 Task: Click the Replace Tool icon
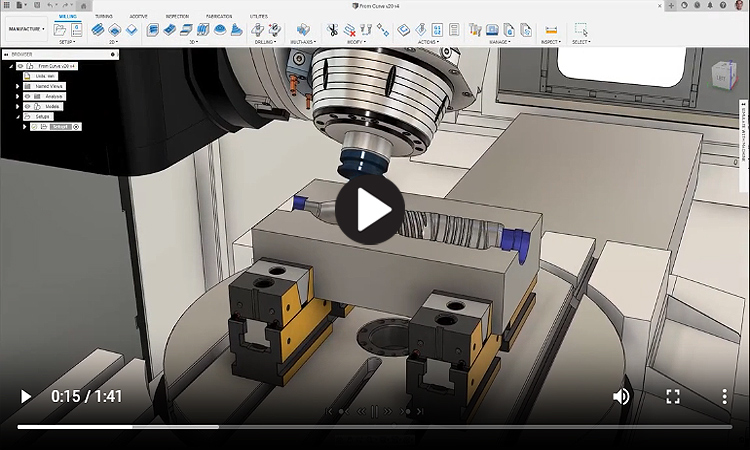pyautogui.click(x=366, y=30)
